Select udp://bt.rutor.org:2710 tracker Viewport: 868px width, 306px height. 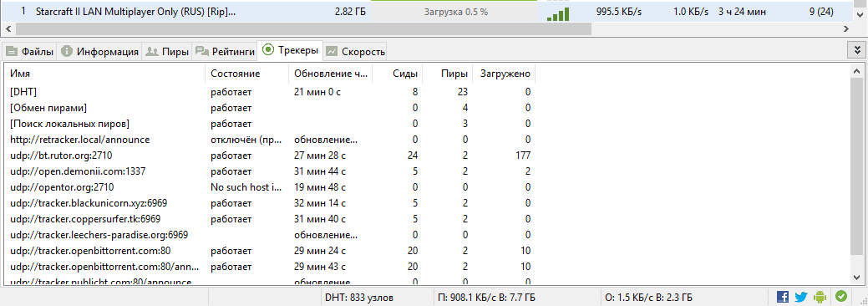270,156
